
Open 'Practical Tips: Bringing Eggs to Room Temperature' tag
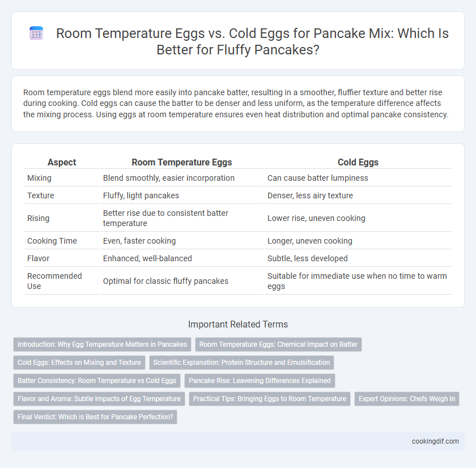coord(270,399)
